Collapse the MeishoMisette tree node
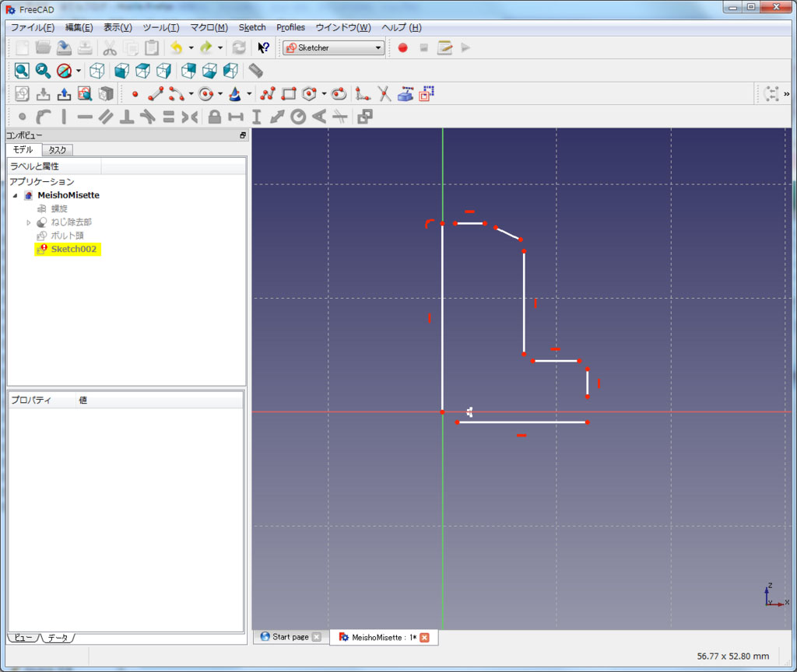The height and width of the screenshot is (672, 797). pyautogui.click(x=16, y=195)
